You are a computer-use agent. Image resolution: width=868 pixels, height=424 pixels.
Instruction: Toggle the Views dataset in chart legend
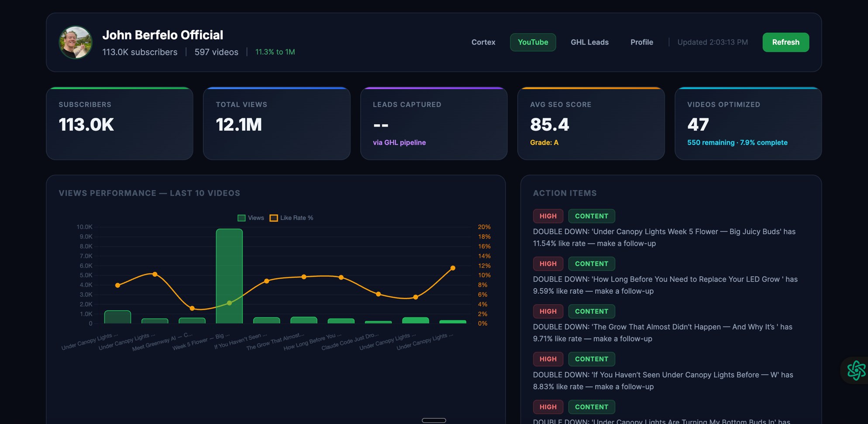click(x=251, y=218)
